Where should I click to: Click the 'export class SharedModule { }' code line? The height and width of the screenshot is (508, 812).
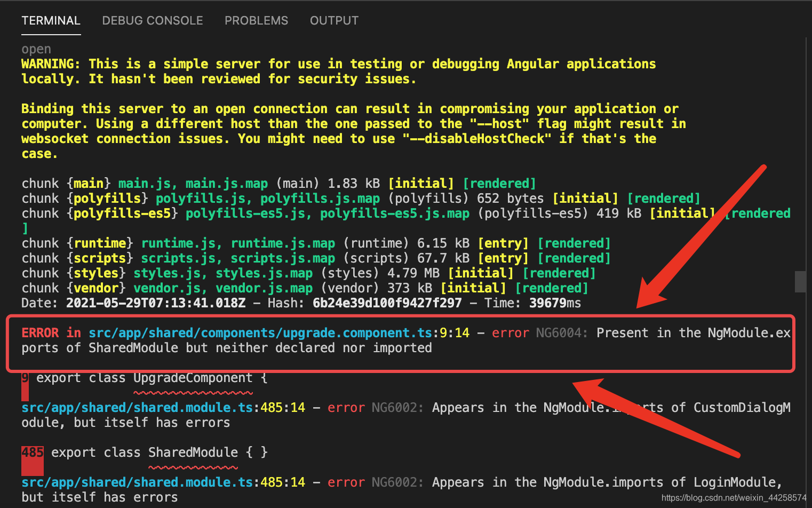[x=160, y=453]
